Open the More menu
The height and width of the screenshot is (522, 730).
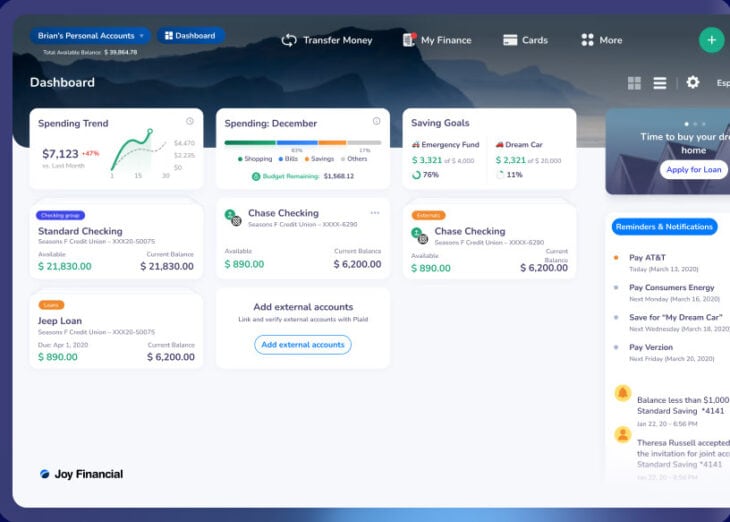click(601, 40)
